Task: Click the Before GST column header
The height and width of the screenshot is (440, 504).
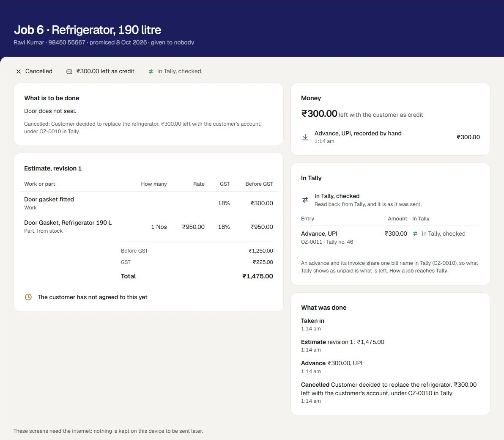Action: click(x=259, y=184)
